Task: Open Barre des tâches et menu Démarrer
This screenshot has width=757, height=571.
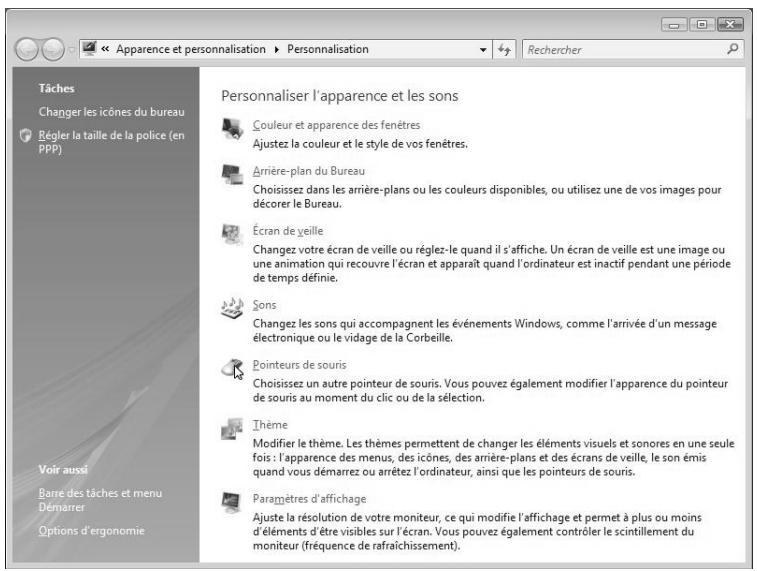Action: point(100,500)
